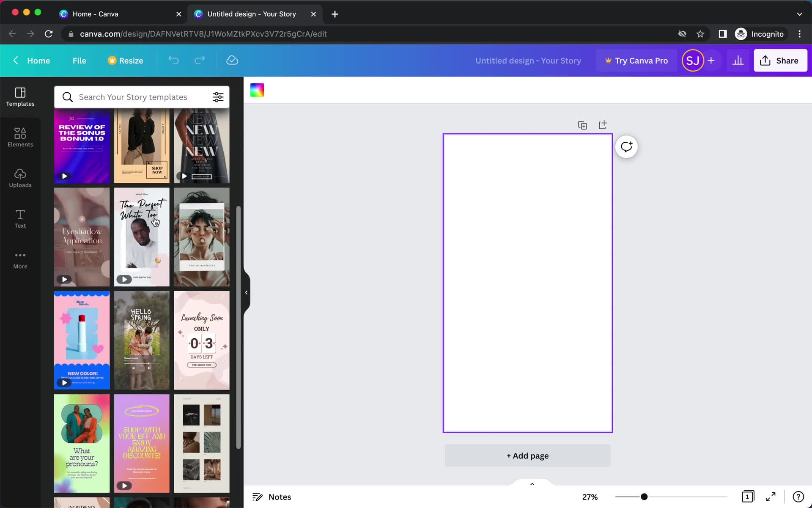This screenshot has width=812, height=508.
Task: Close the Home - Canva tab
Action: (x=178, y=14)
